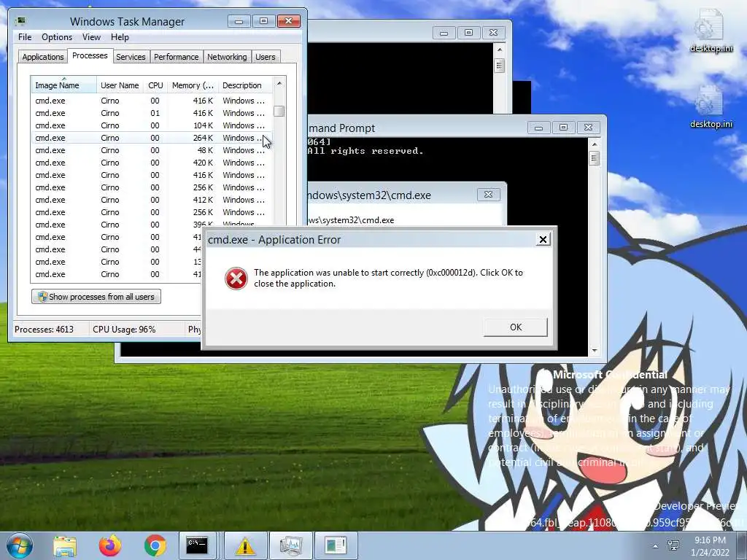
Task: Open the yellow warning triangle taskbar item
Action: pos(245,545)
